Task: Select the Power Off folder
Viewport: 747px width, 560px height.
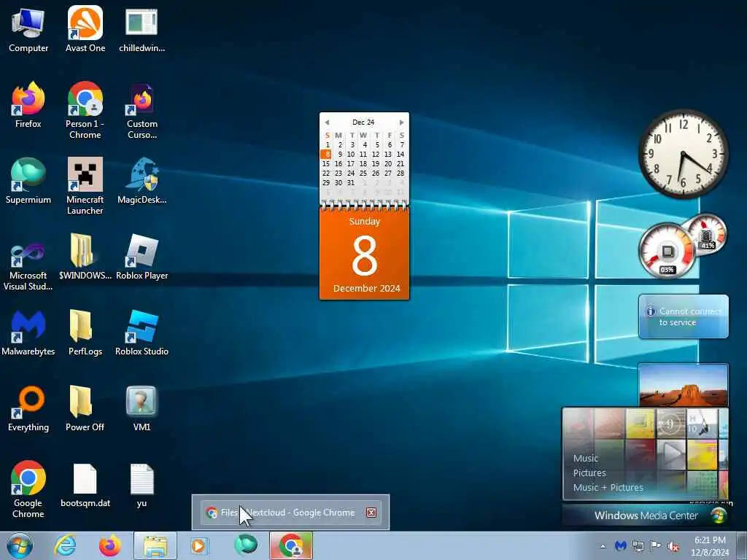Action: coord(85,408)
